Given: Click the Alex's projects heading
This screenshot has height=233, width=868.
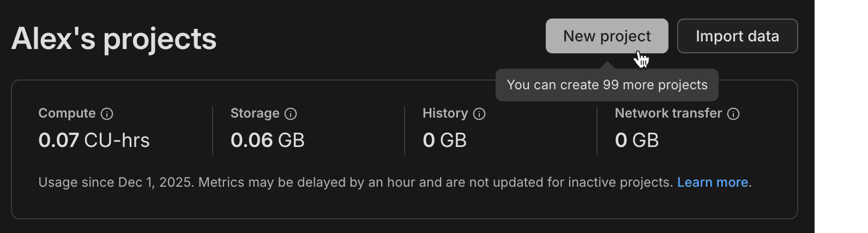Looking at the screenshot, I should click(114, 39).
